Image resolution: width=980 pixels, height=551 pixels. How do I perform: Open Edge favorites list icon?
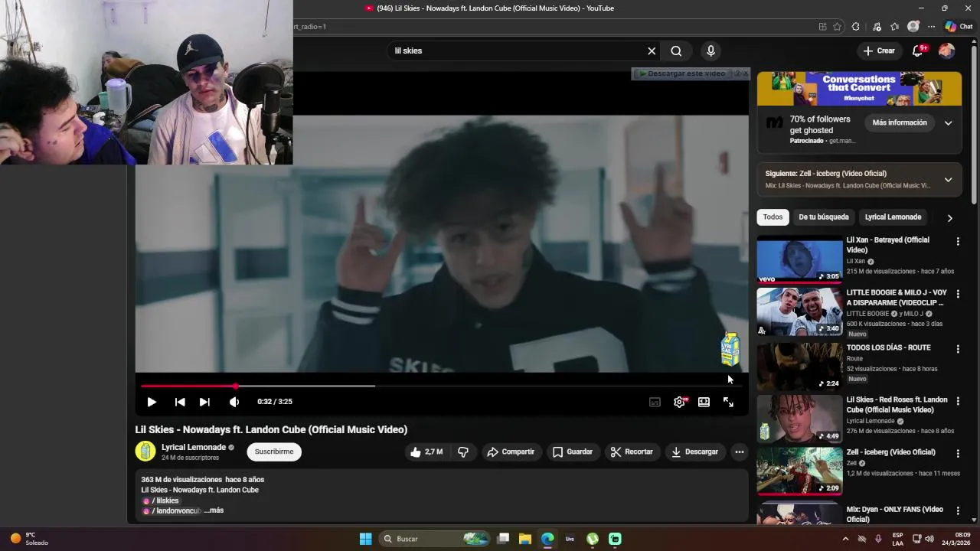click(x=894, y=26)
